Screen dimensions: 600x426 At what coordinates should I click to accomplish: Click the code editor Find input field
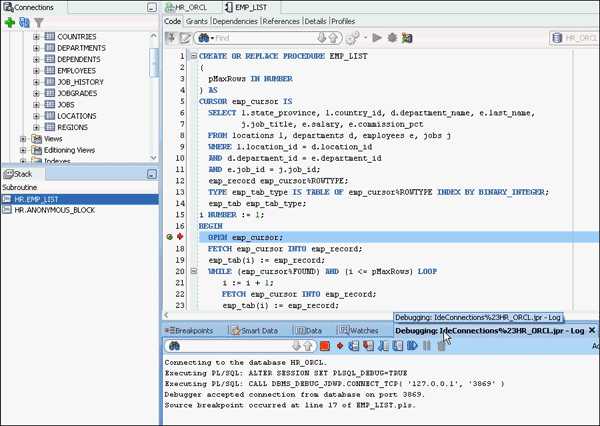pos(264,38)
